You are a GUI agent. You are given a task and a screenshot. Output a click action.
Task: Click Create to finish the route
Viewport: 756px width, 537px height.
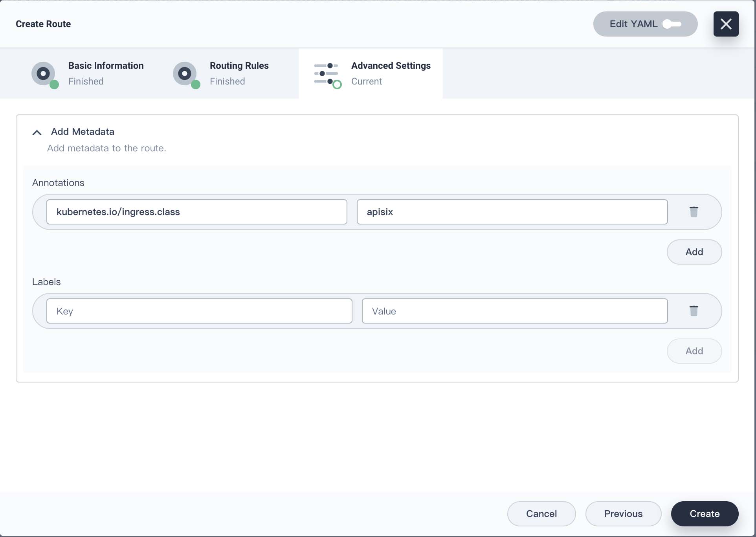(705, 514)
